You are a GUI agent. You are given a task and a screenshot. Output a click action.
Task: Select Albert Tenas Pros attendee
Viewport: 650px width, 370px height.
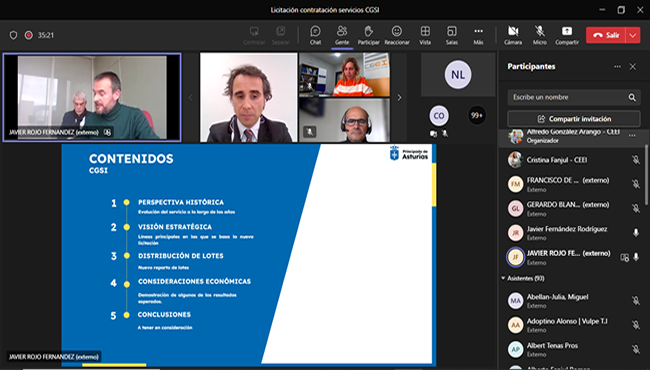click(x=574, y=350)
